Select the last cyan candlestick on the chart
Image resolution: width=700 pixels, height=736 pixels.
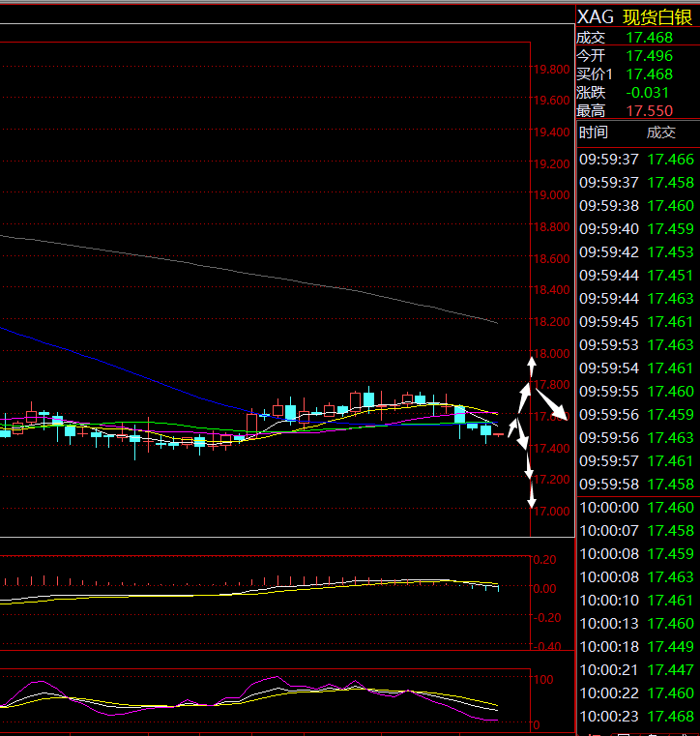485,429
